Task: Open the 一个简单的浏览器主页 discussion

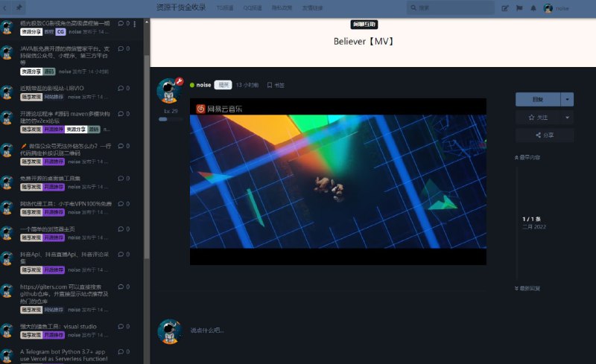Action: click(48, 229)
